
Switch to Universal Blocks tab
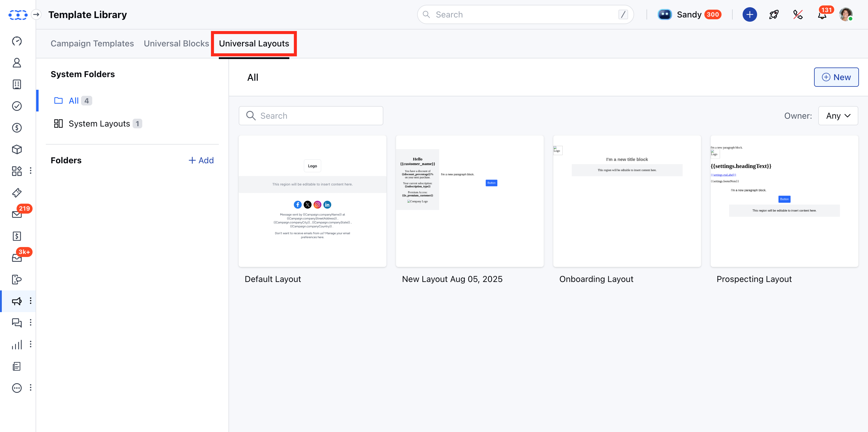[x=176, y=43]
